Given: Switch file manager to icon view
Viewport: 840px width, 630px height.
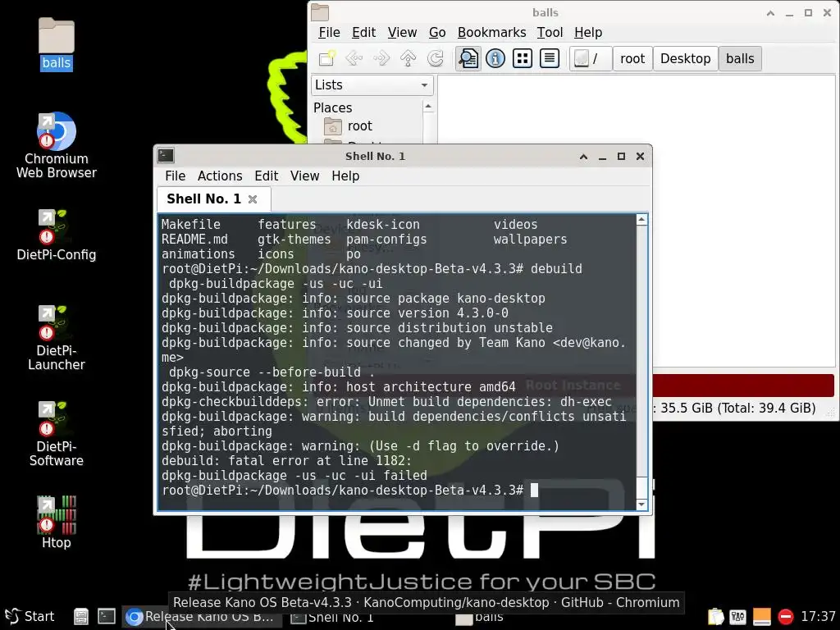Looking at the screenshot, I should point(523,58).
